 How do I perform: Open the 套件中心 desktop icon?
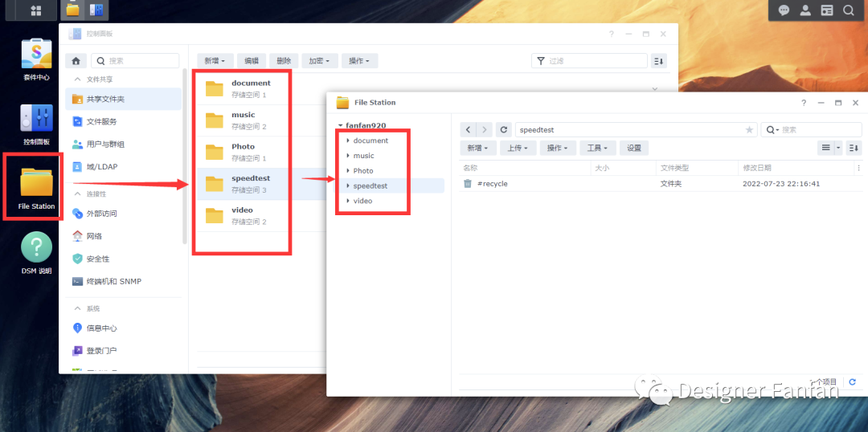[x=36, y=60]
